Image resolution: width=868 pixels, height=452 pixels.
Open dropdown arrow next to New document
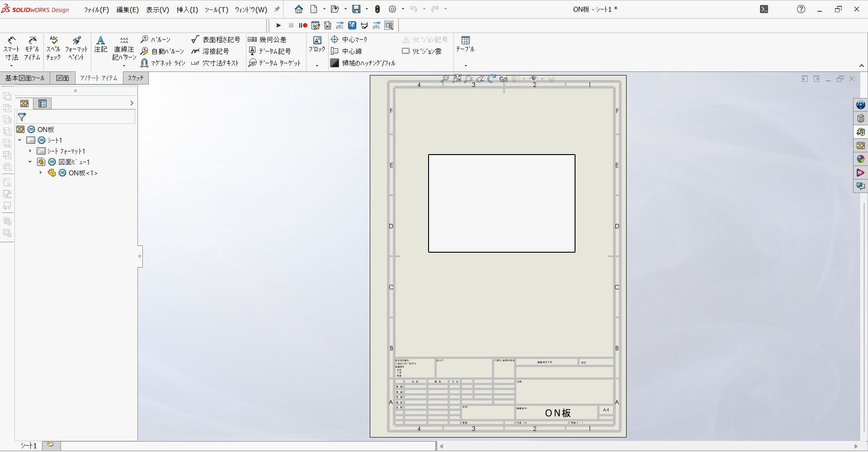point(324,9)
